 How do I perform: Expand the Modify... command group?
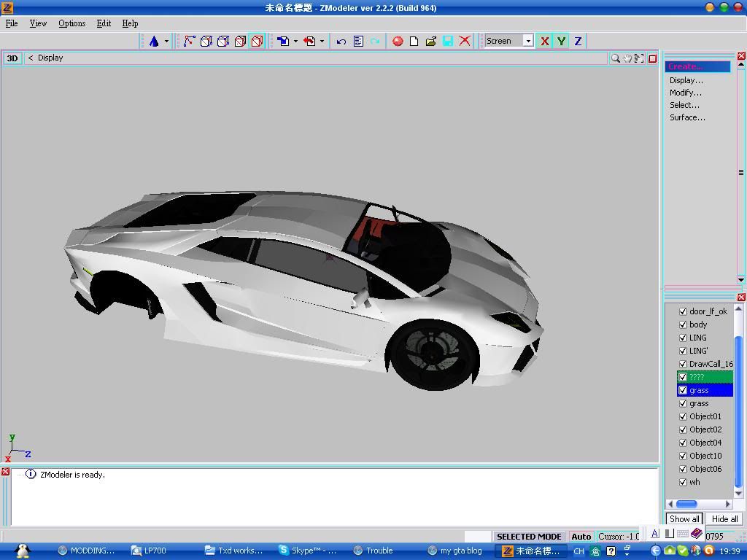point(686,93)
